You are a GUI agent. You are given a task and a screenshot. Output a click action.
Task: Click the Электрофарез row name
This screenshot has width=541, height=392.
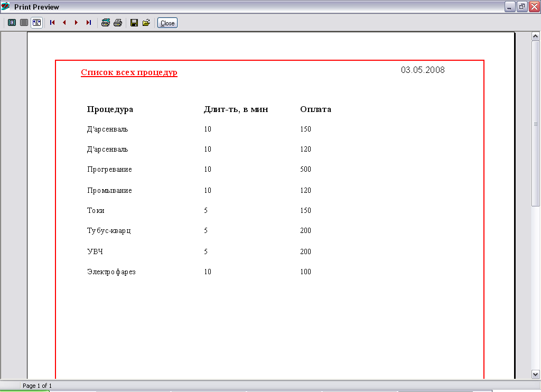pos(111,272)
